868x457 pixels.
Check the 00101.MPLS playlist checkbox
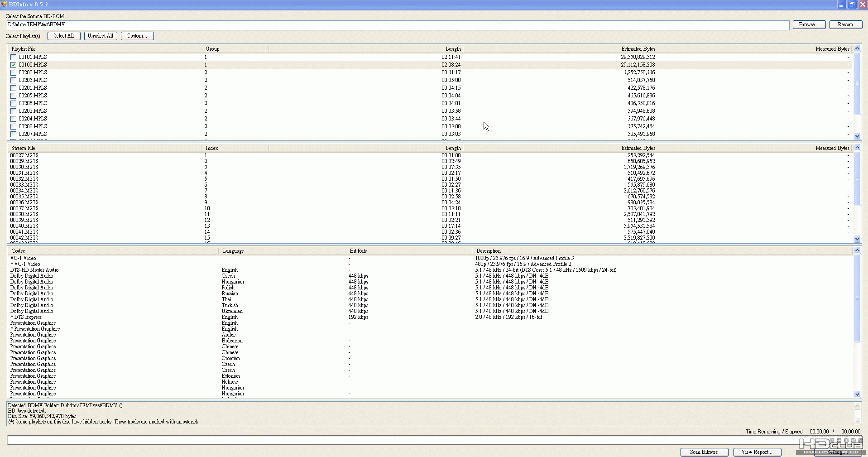[x=14, y=58]
